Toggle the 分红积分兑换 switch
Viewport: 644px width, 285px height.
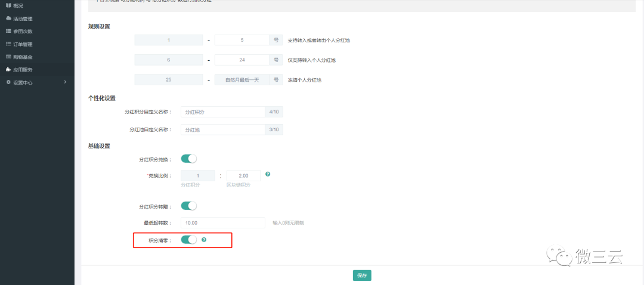pos(189,159)
